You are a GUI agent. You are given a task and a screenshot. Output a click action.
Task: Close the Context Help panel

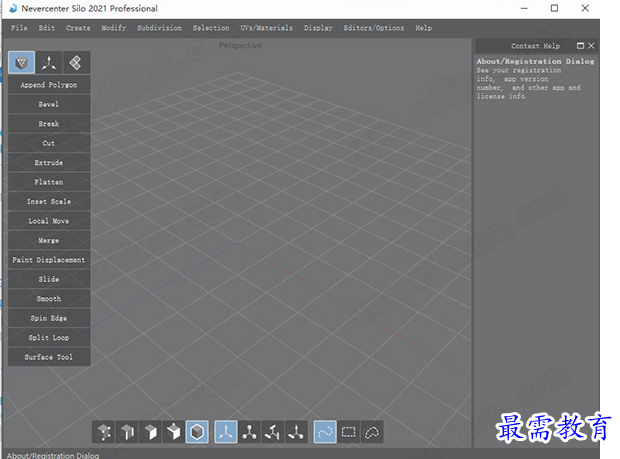click(x=591, y=46)
